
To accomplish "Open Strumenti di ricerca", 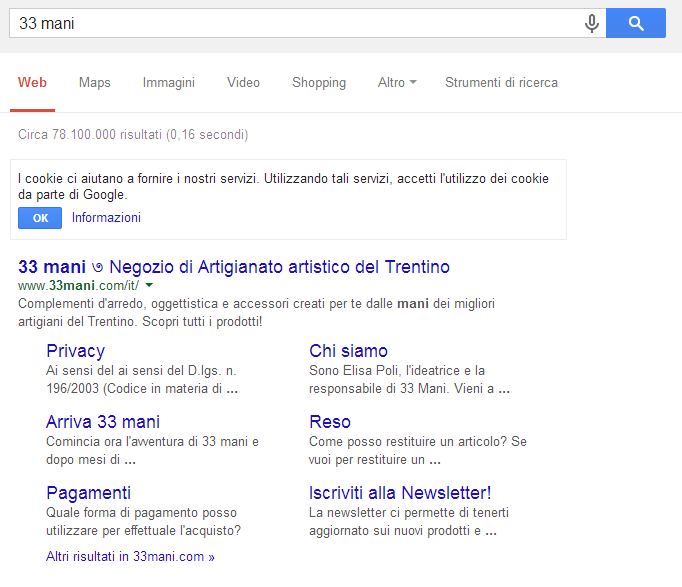I will (501, 82).
